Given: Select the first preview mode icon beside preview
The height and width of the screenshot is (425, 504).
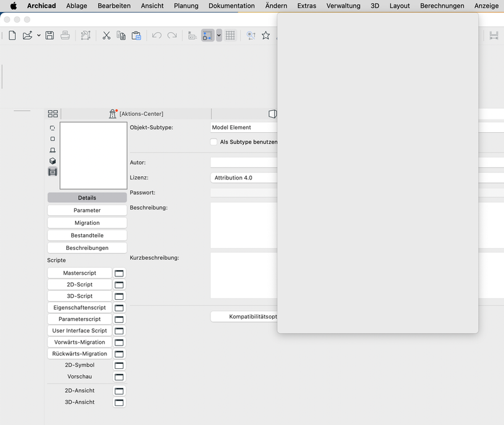Looking at the screenshot, I should pyautogui.click(x=52, y=128).
